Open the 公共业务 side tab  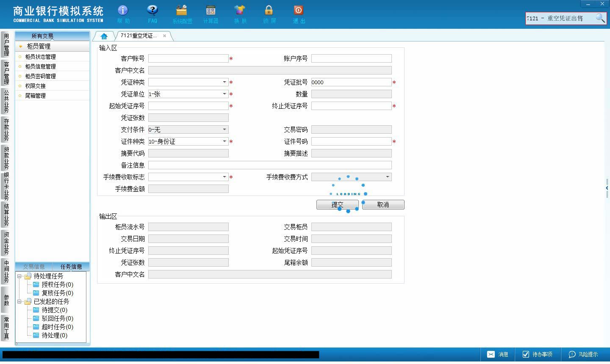tap(6, 101)
